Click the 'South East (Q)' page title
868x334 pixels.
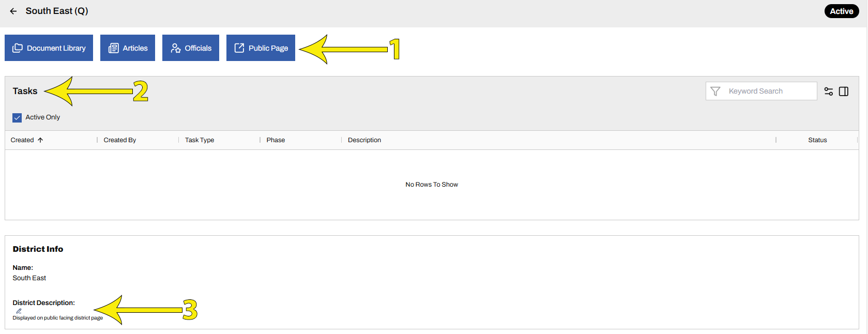(57, 11)
